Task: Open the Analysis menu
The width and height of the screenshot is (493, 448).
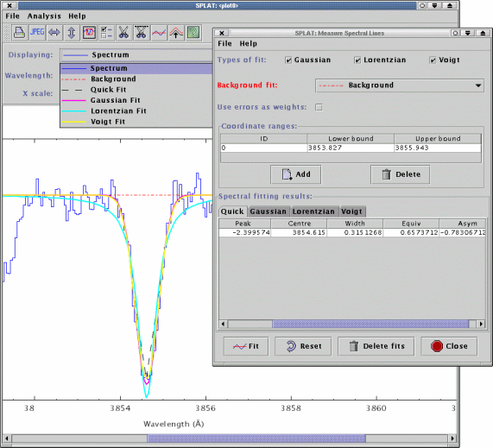Action: [x=44, y=16]
